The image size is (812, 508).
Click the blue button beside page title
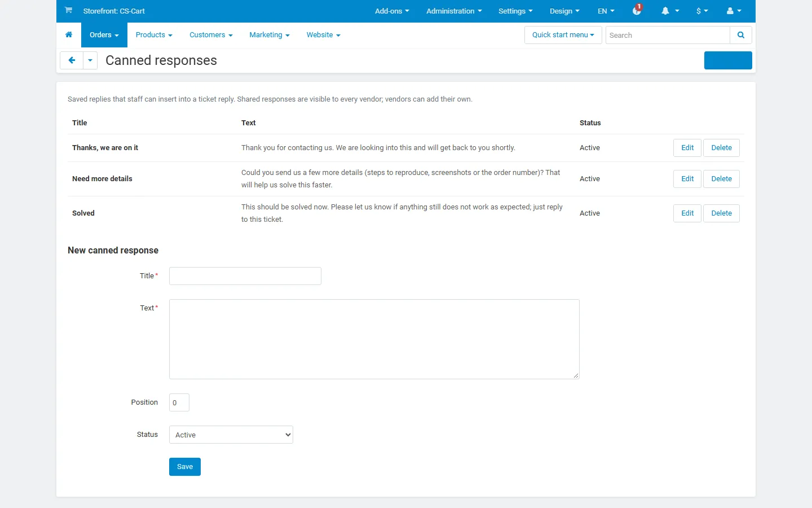[x=728, y=60]
